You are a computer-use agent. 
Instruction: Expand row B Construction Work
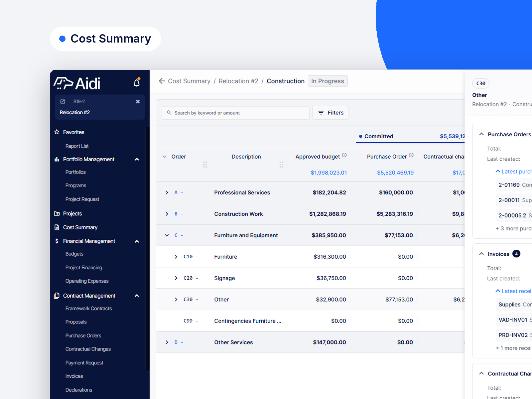pyautogui.click(x=167, y=214)
